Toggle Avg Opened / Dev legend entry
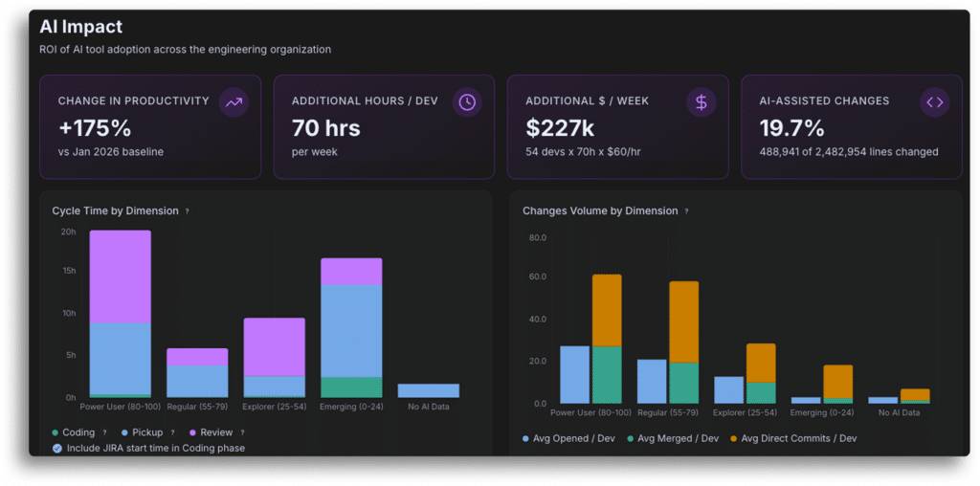The width and height of the screenshot is (980, 486). (569, 438)
